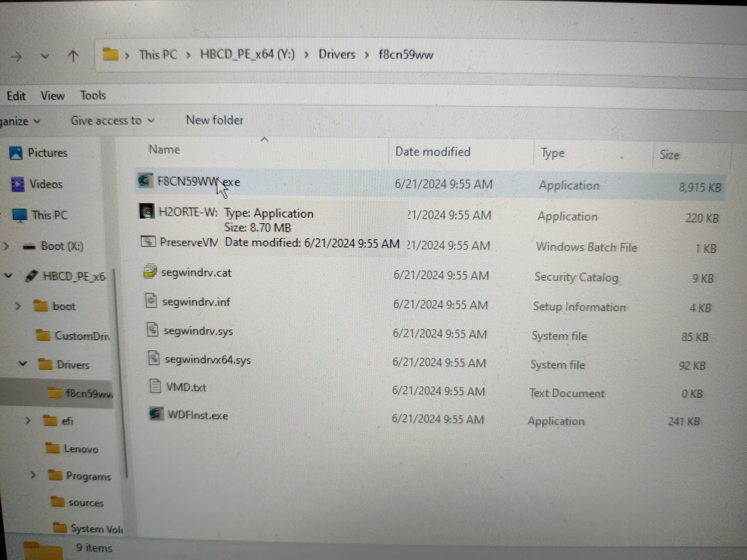
Task: Click f8cn59ww in the address breadcrumb
Action: 406,55
